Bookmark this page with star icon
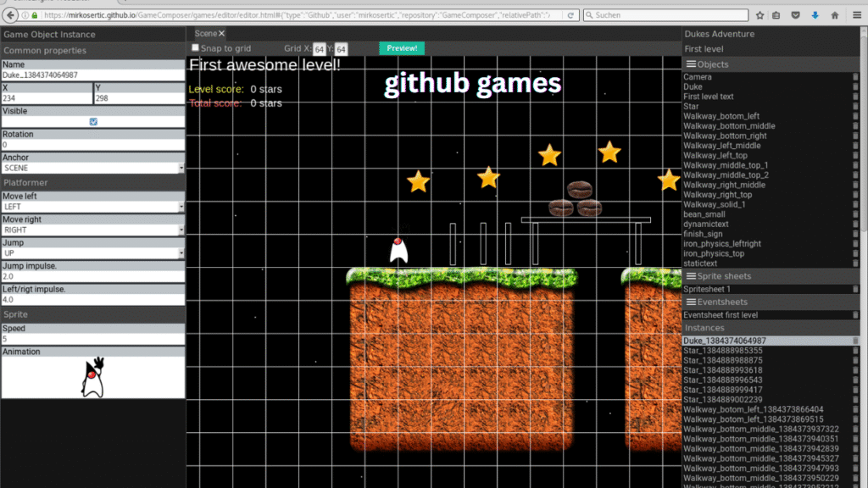This screenshot has height=488, width=868. (760, 15)
